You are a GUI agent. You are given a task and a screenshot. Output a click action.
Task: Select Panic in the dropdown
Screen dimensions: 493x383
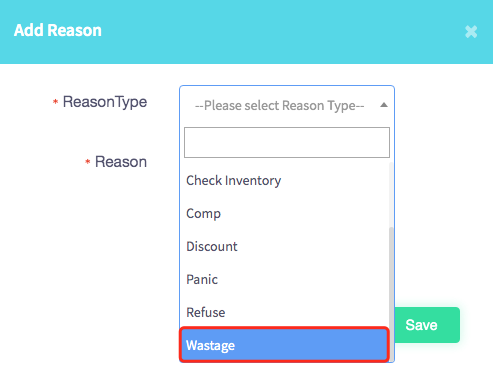[x=284, y=279]
